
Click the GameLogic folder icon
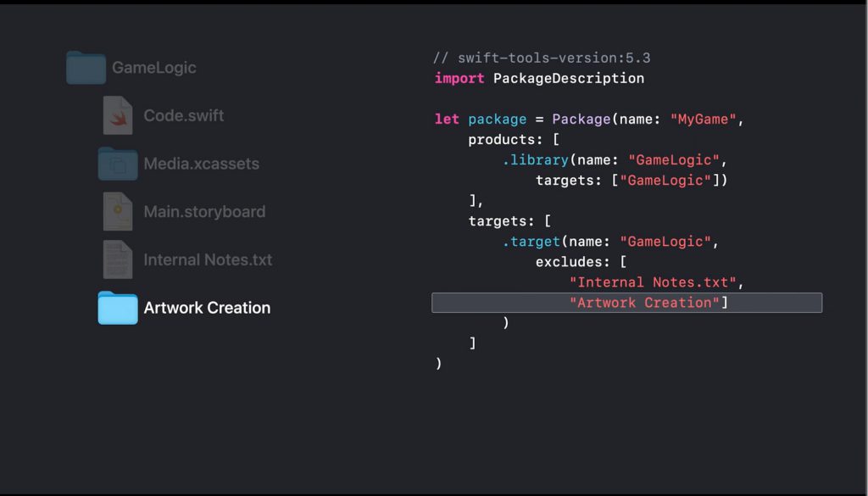86,68
